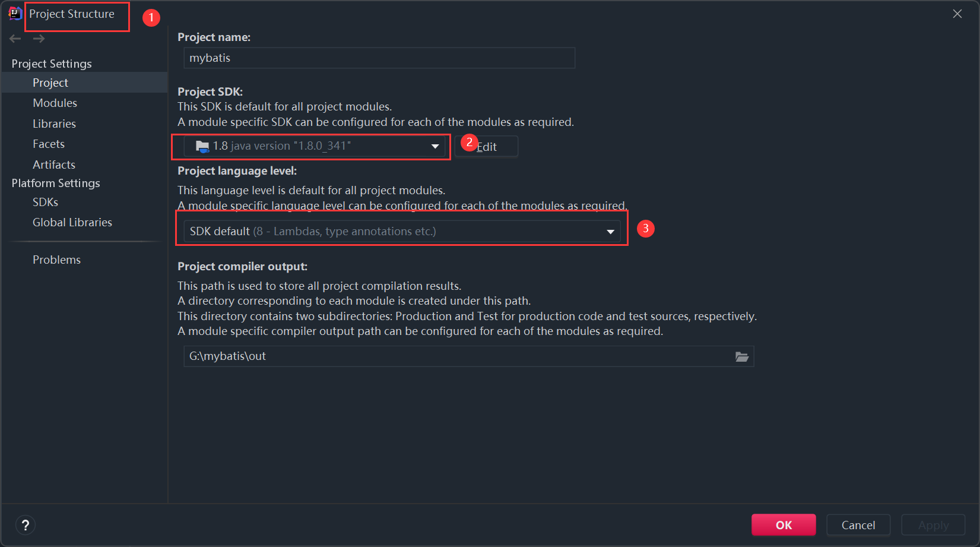Select SDKs under Platform Settings
980x547 pixels.
[x=46, y=202]
